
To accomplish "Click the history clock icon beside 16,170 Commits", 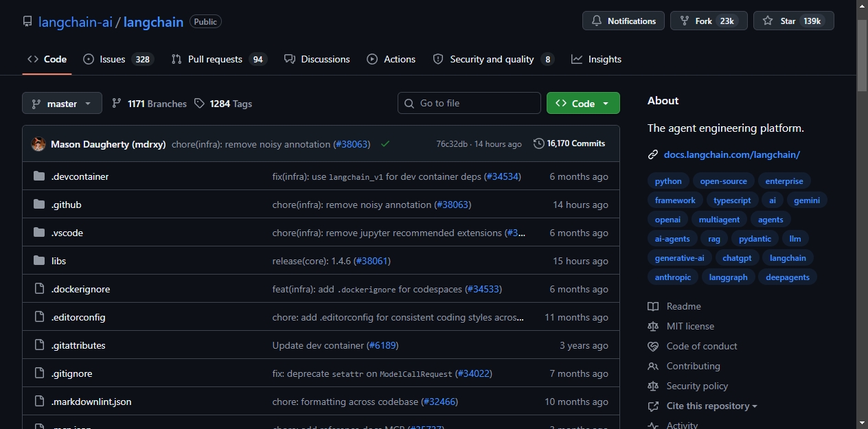I will pos(539,143).
